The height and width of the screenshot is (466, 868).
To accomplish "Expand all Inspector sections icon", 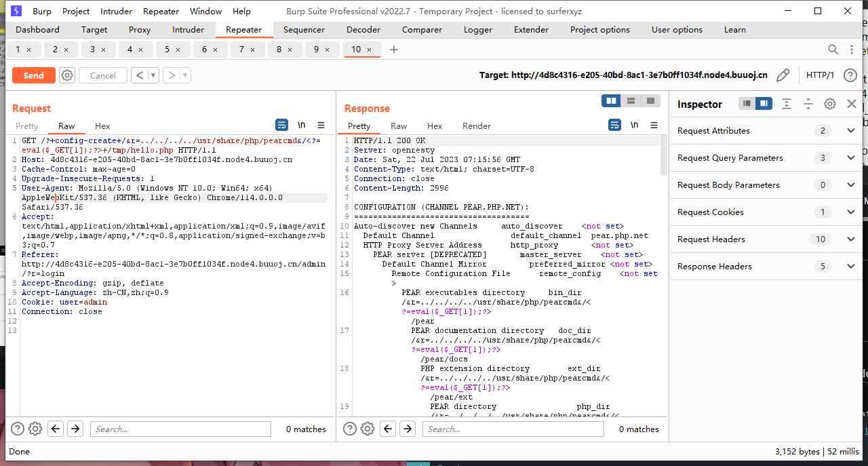I will [x=787, y=104].
